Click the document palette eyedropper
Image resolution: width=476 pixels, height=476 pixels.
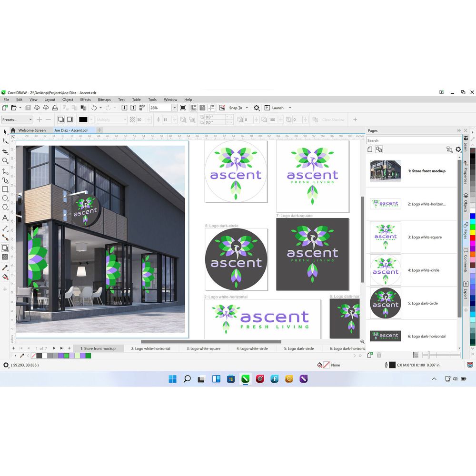tap(22, 356)
